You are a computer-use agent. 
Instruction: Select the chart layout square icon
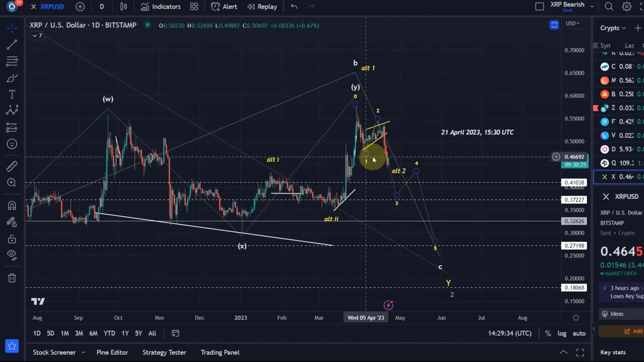[x=539, y=7]
